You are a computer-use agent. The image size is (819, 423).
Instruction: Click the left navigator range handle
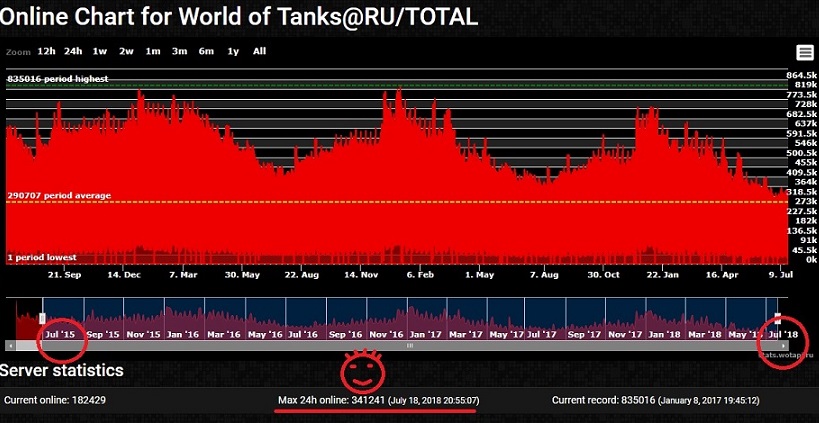tap(43, 318)
